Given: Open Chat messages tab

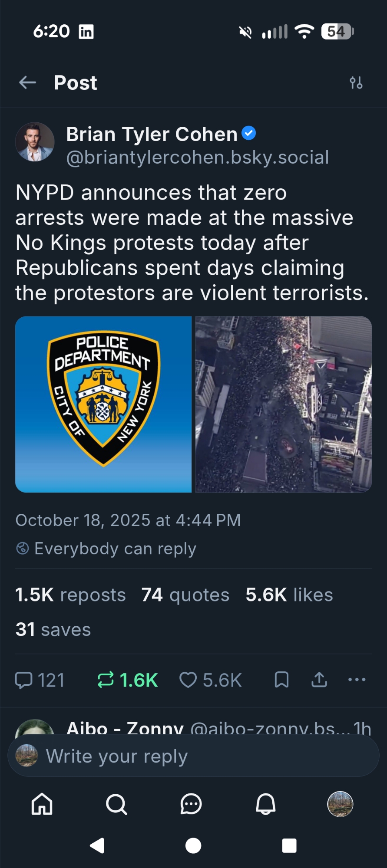Looking at the screenshot, I should click(x=191, y=804).
